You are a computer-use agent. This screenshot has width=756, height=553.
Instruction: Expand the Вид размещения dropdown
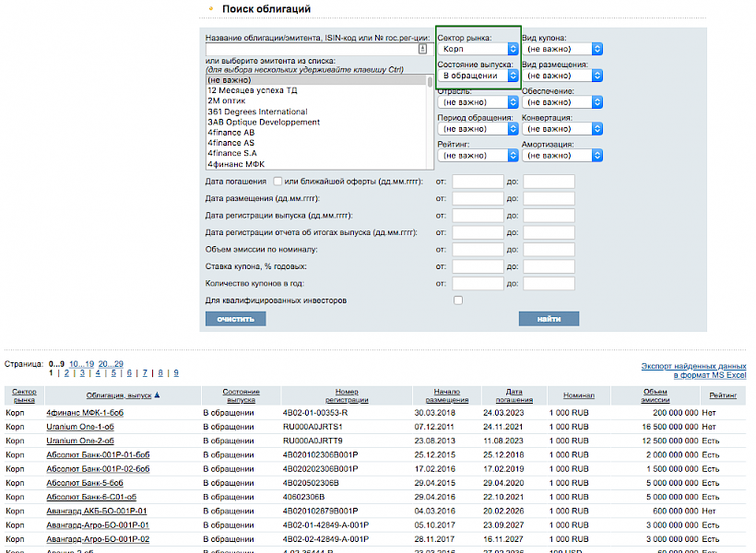(562, 76)
